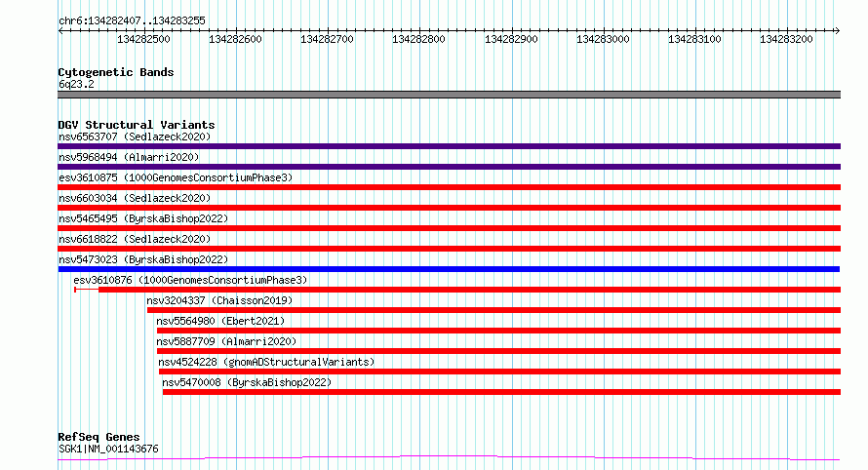
Task: Open the esv3610875 (1000GenomesConsortiumPhase3) variant label
Action: (x=176, y=177)
